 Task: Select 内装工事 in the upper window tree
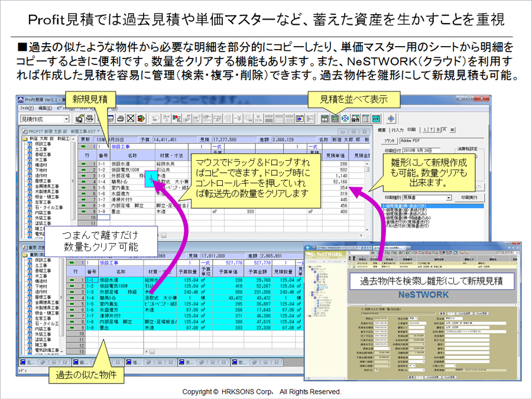coord(43,213)
